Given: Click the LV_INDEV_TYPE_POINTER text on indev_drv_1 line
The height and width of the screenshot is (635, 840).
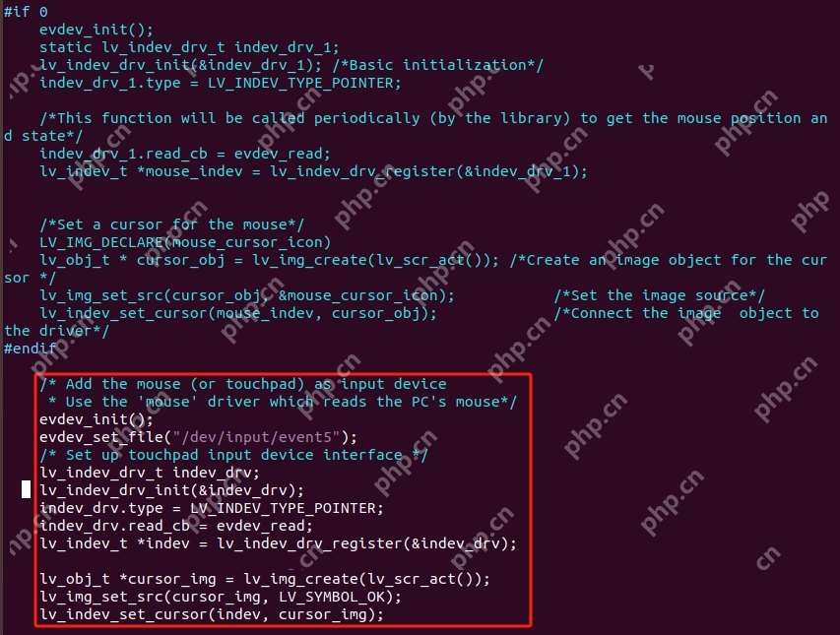Looking at the screenshot, I should click(304, 83).
